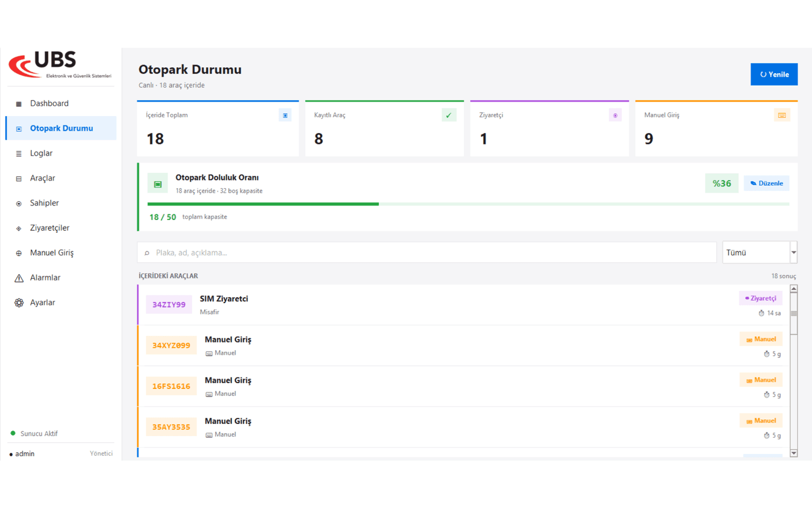The height and width of the screenshot is (508, 812).
Task: Focus the Plaka, ad, açıklama search field
Action: click(x=427, y=253)
